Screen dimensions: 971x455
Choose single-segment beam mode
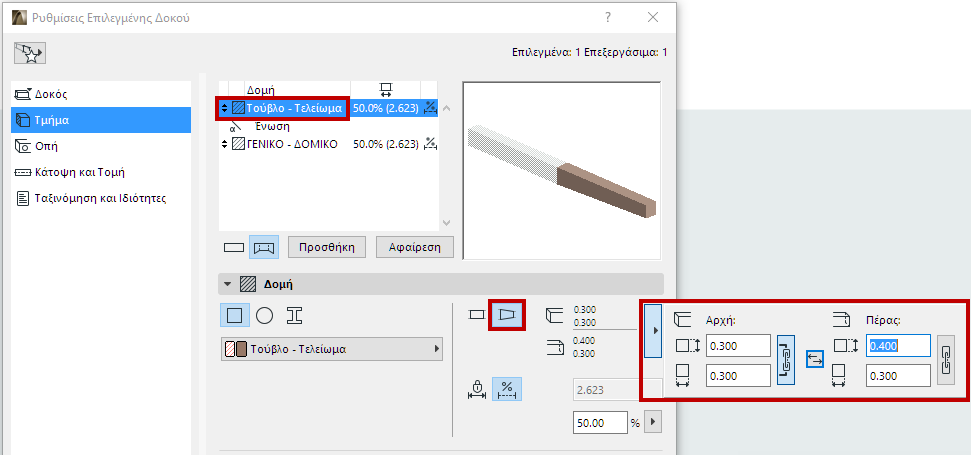234,247
